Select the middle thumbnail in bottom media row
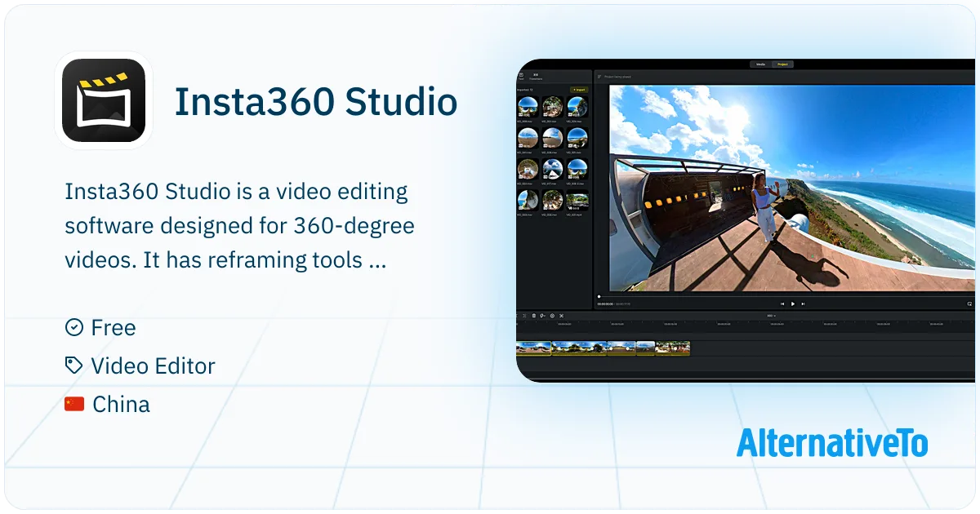Image resolution: width=980 pixels, height=514 pixels. [x=553, y=199]
